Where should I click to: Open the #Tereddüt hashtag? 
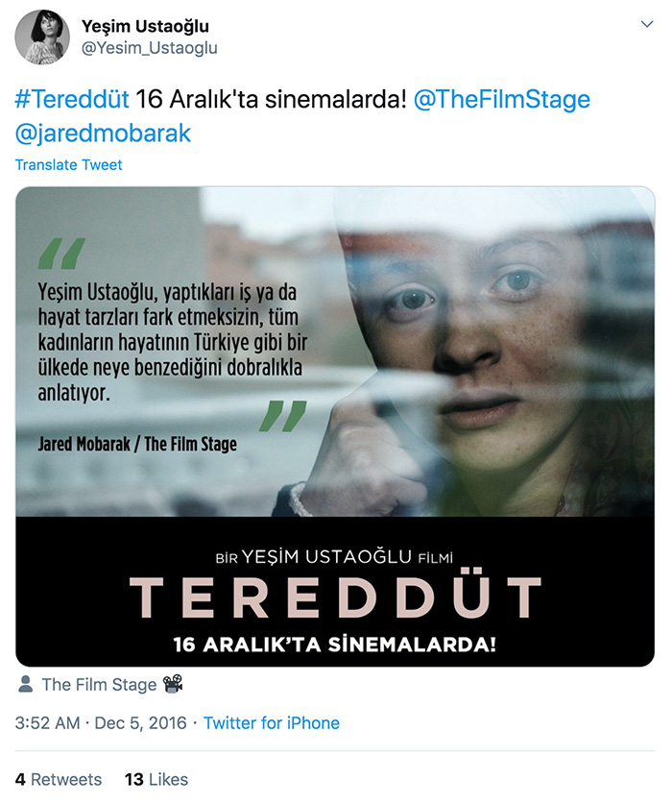tap(72, 99)
